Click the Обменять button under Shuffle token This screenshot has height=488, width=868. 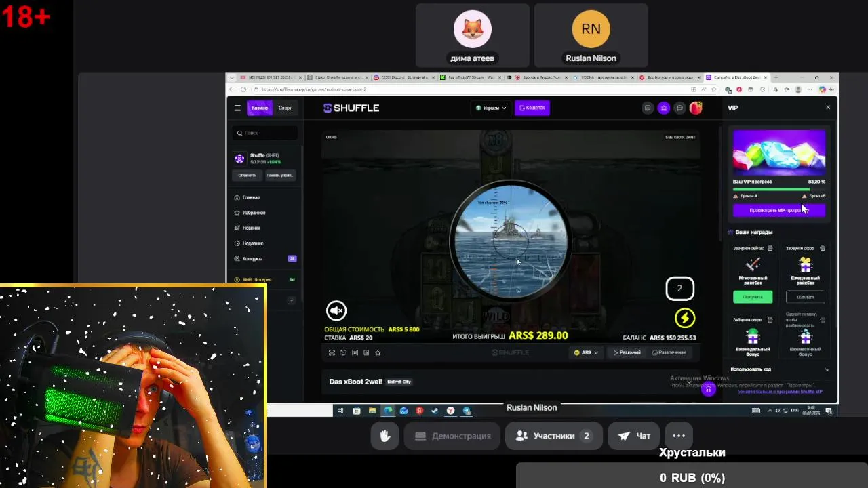point(247,175)
